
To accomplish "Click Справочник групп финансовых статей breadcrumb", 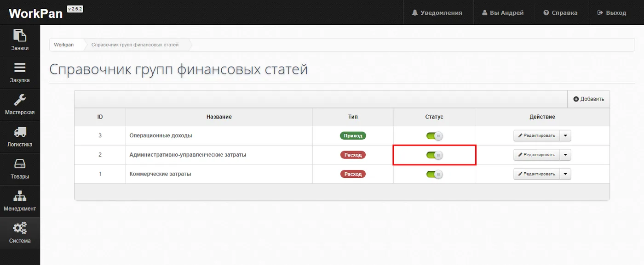I will pos(135,45).
